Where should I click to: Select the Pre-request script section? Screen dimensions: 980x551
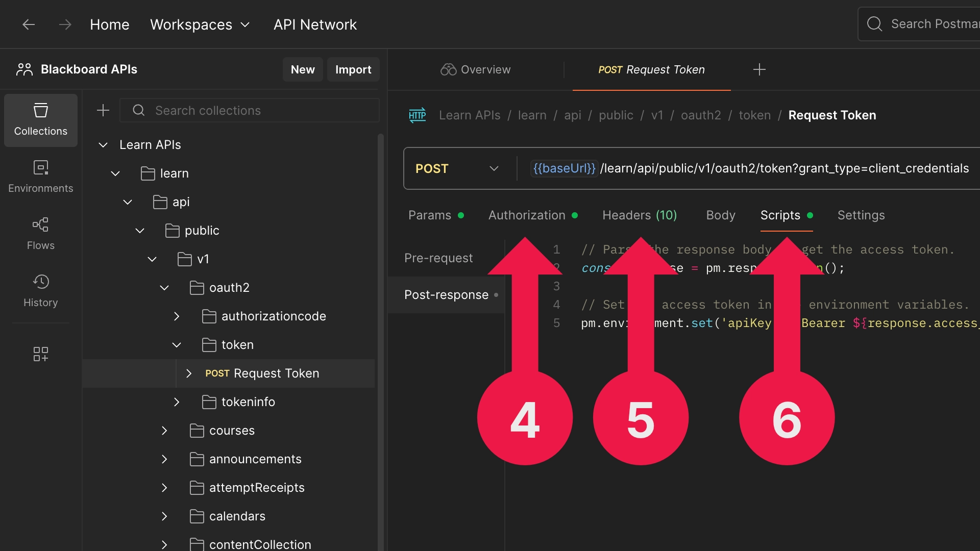pos(438,258)
